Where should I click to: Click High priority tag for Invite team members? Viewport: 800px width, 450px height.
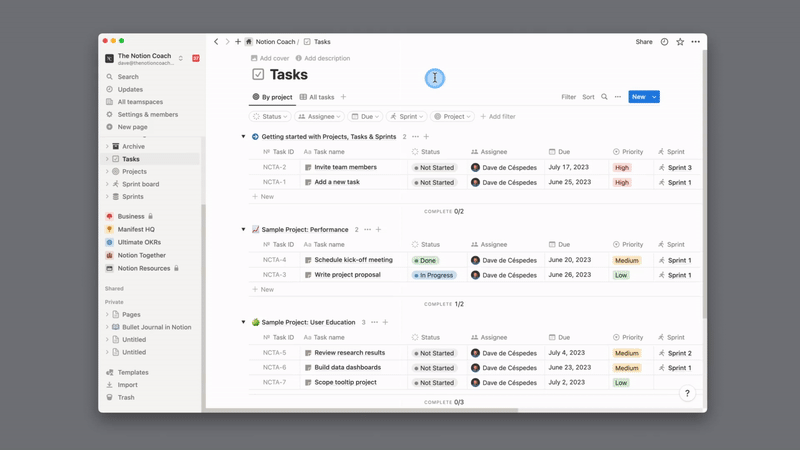[x=622, y=167]
